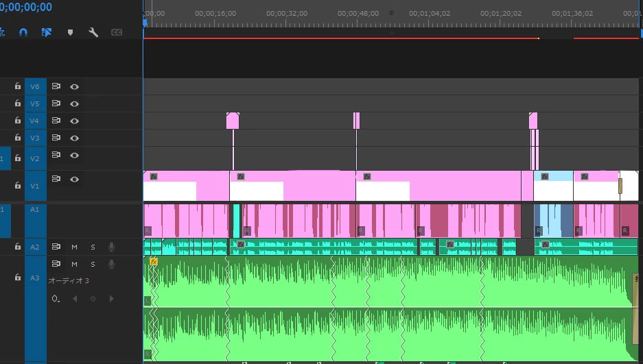
Task: Click fx badge on first V1 clip
Action: click(x=153, y=176)
